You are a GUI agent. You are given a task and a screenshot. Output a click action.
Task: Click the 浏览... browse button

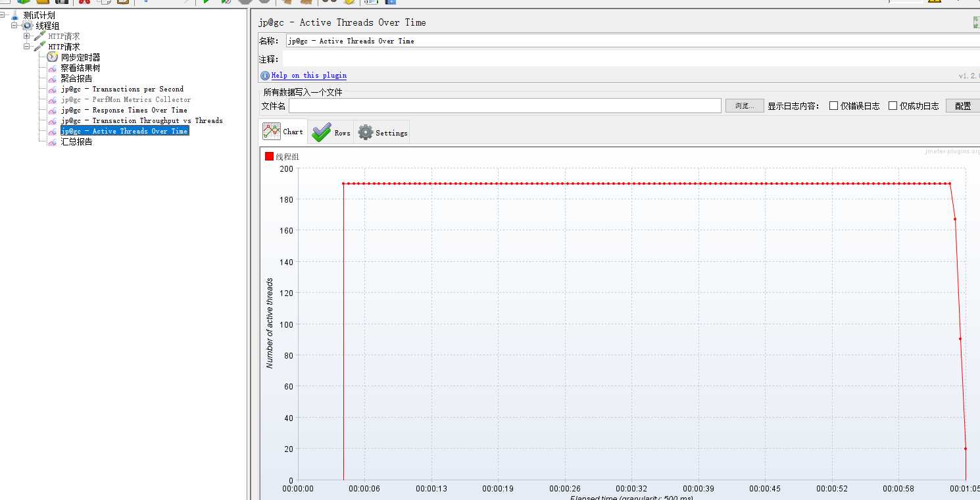pos(745,106)
